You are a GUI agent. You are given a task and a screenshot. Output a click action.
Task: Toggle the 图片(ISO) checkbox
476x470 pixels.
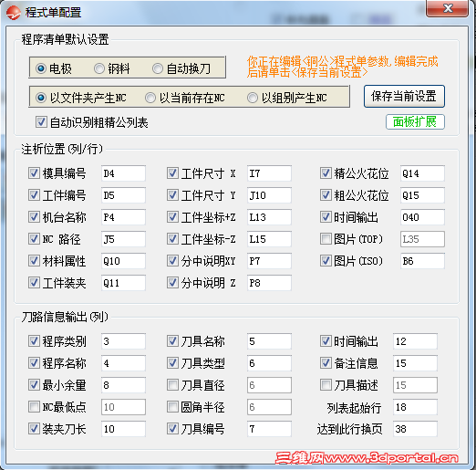point(326,261)
